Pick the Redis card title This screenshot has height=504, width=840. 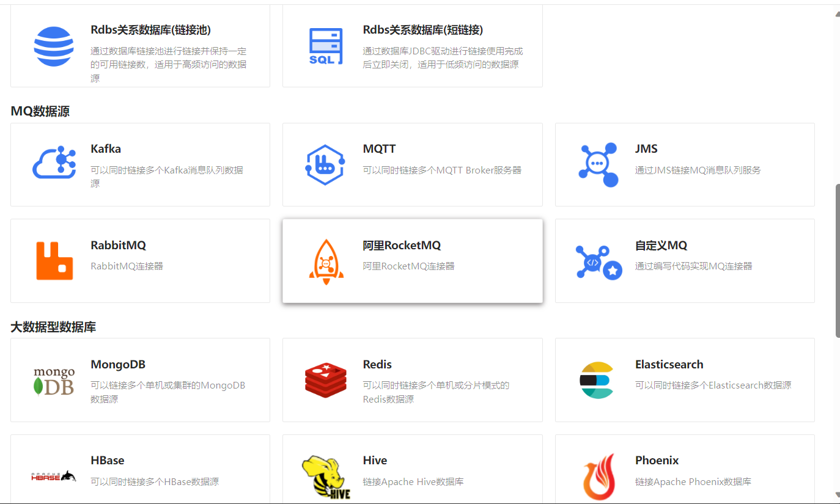point(377,365)
